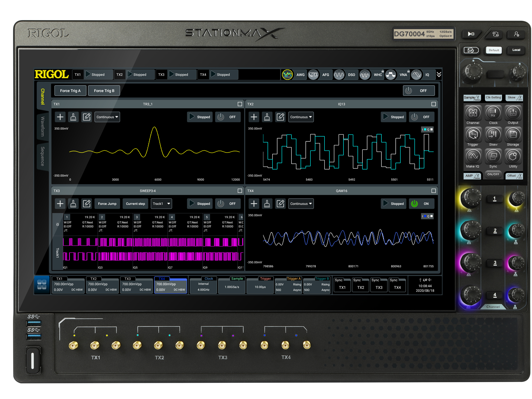
Task: Open the edit icon in TX2 panel
Action: 280,117
